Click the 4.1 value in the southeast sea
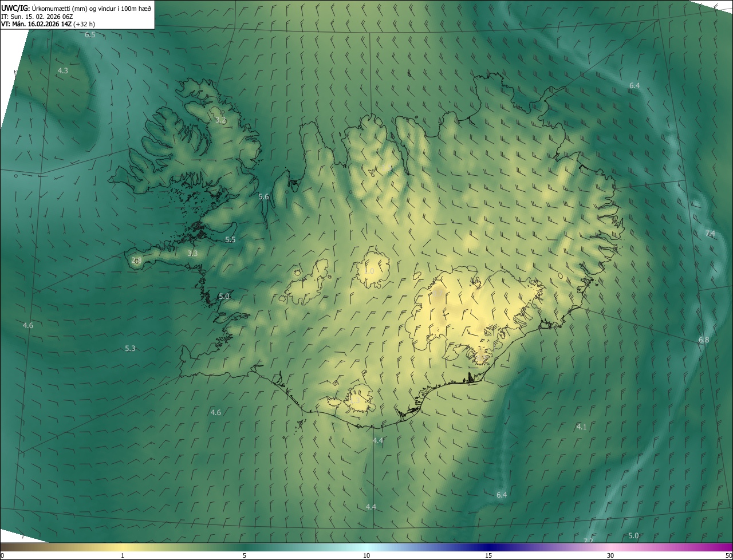 click(581, 427)
